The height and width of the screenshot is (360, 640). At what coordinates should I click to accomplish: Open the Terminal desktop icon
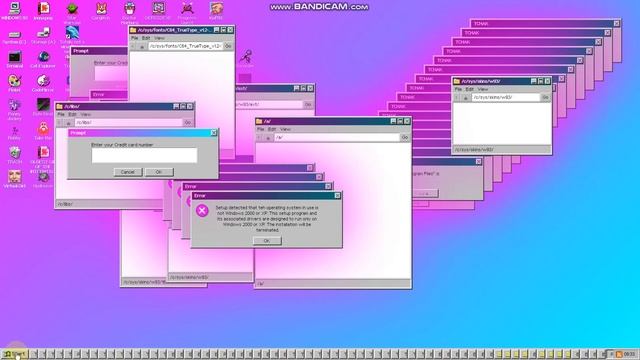[15, 60]
